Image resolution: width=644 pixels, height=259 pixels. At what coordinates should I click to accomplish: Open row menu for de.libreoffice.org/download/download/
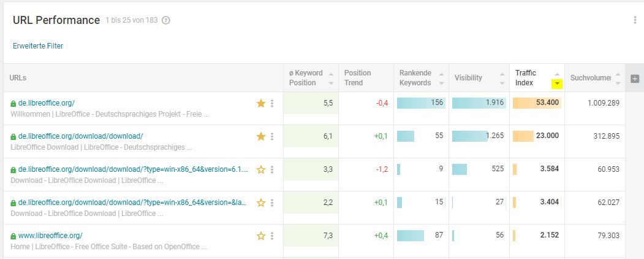pyautogui.click(x=272, y=136)
